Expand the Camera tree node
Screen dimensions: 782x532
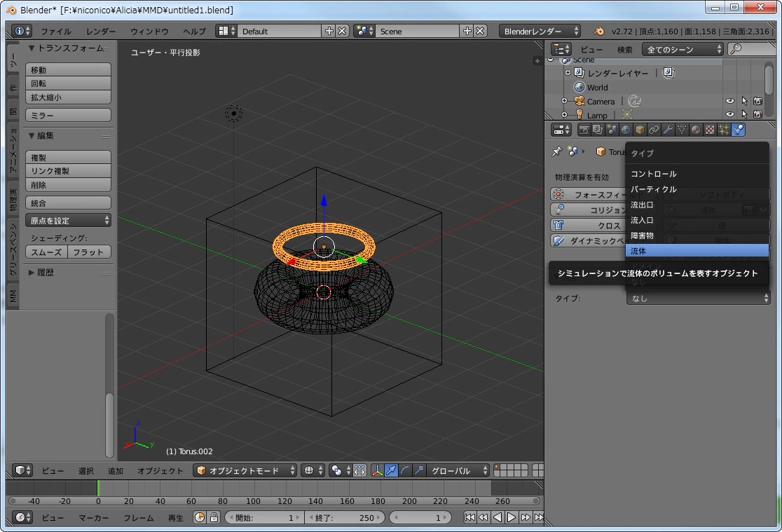(x=564, y=101)
